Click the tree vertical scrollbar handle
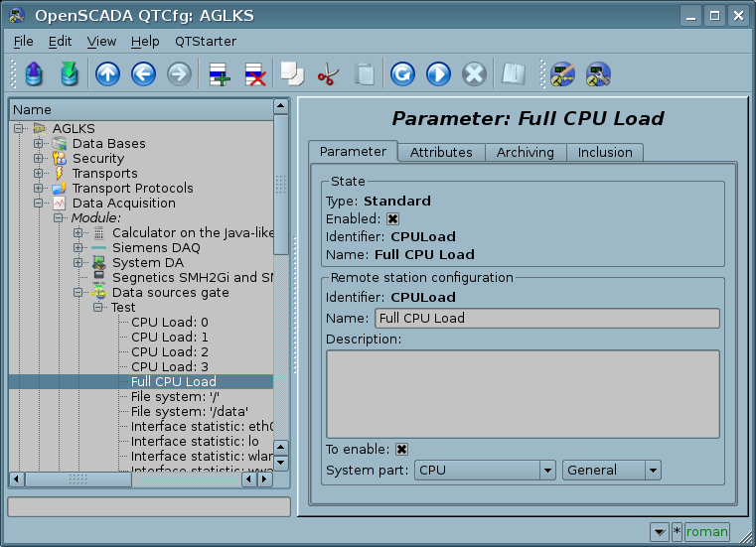This screenshot has width=756, height=547. tap(280, 185)
